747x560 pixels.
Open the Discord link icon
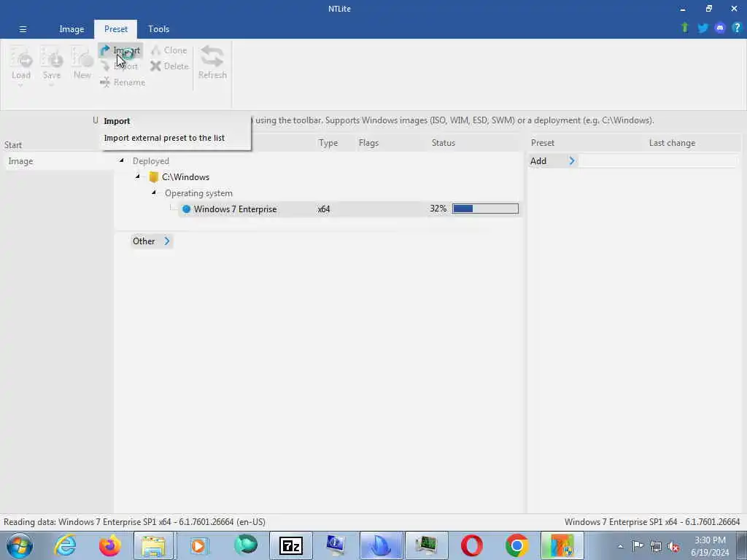[x=720, y=28]
